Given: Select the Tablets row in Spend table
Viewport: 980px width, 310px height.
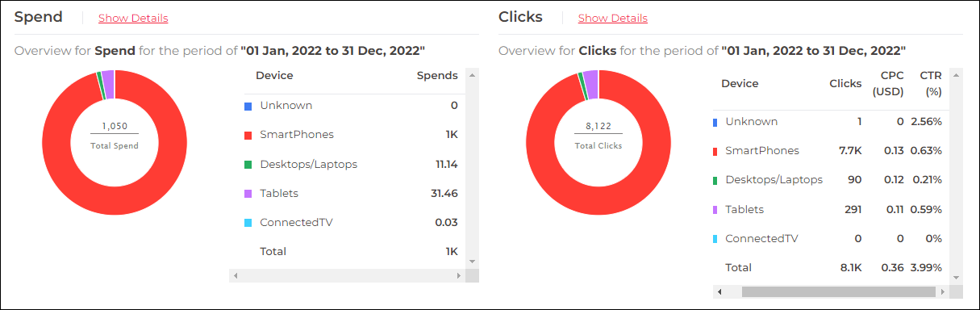Looking at the screenshot, I should tap(352, 193).
